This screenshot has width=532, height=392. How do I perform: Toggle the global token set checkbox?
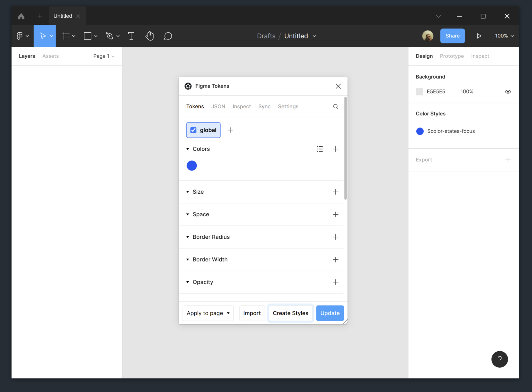193,130
